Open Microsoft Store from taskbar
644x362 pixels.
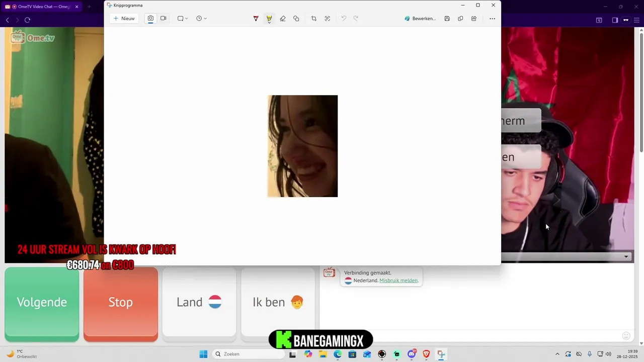click(352, 354)
